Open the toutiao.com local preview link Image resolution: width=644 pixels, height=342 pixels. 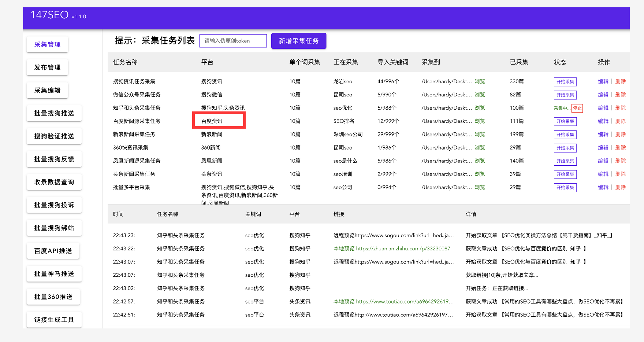coord(404,302)
